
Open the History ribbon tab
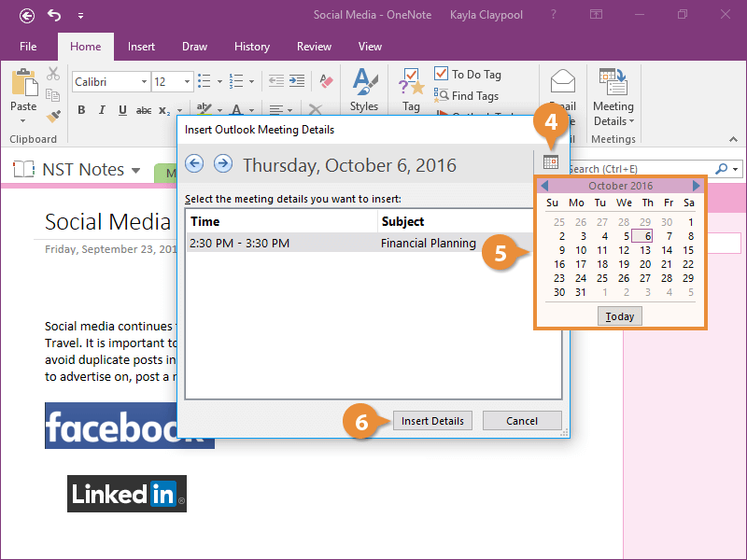[252, 46]
